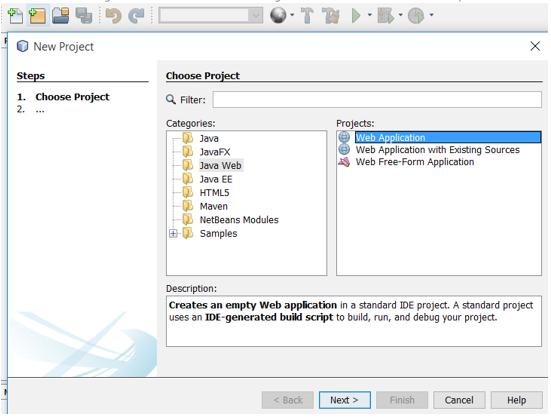The image size is (551, 419).
Task: Click the magnifier icon beside Filter
Action: 171,100
